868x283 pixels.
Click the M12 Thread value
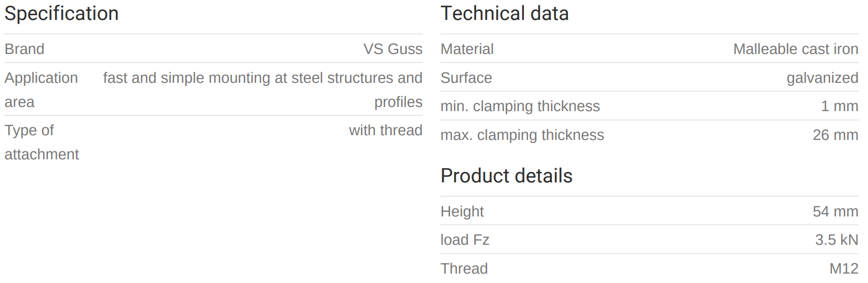843,269
